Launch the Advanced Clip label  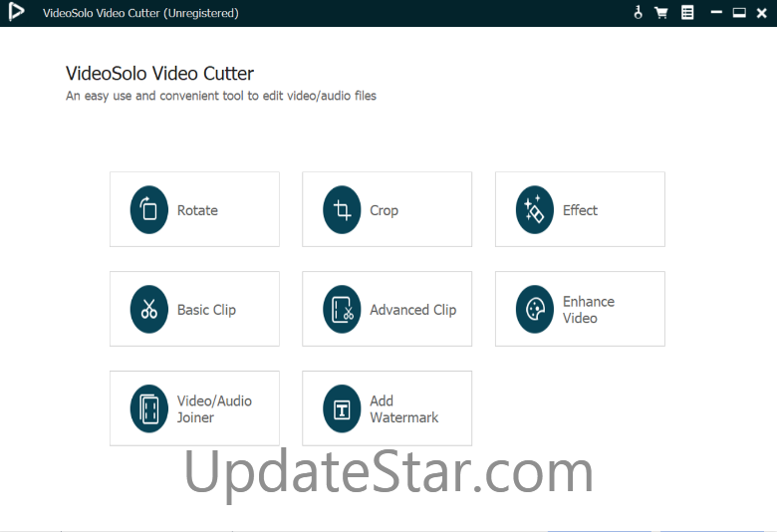coord(412,310)
